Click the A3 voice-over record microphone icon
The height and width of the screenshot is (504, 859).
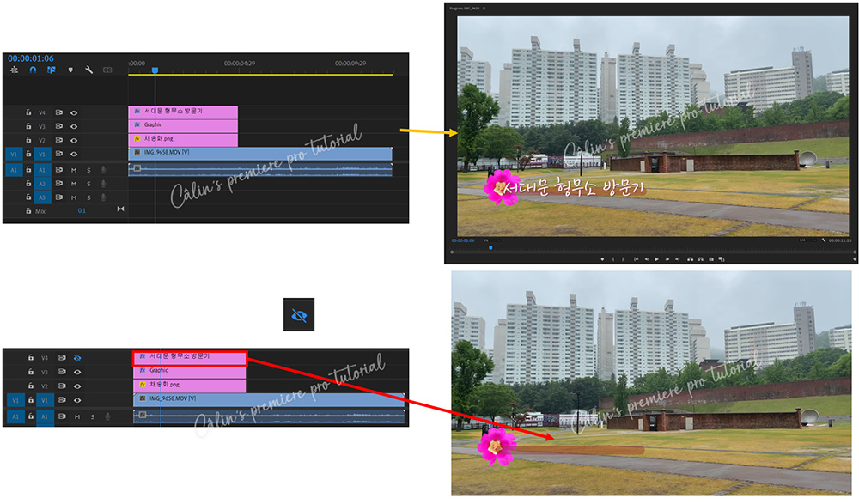[x=103, y=197]
